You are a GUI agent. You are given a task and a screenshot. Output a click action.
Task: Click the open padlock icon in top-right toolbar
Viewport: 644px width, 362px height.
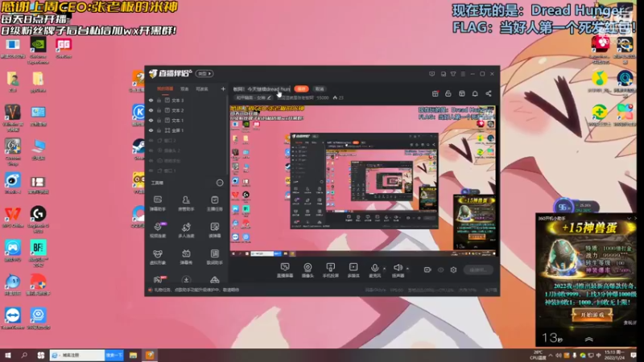pyautogui.click(x=448, y=93)
